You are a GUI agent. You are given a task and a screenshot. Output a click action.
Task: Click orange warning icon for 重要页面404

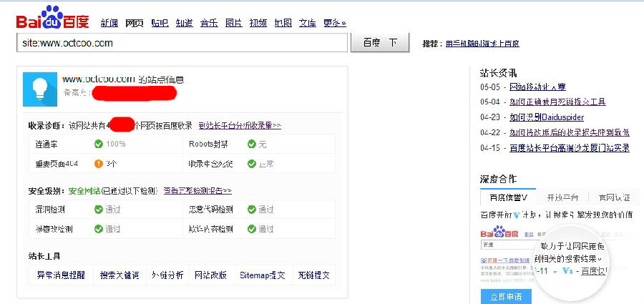(99, 164)
